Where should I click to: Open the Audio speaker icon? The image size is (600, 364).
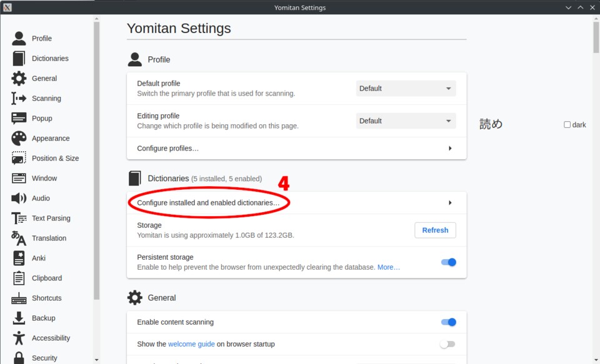click(x=19, y=199)
